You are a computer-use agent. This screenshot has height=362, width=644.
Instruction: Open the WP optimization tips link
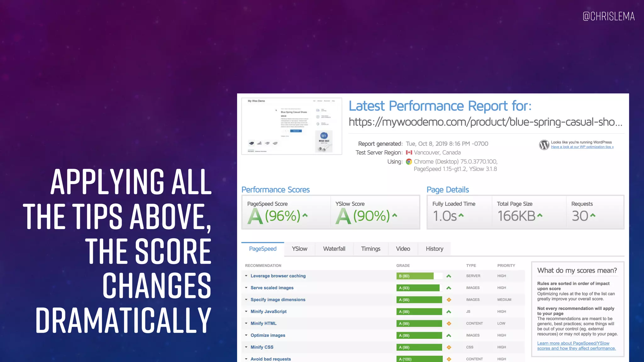pyautogui.click(x=582, y=147)
